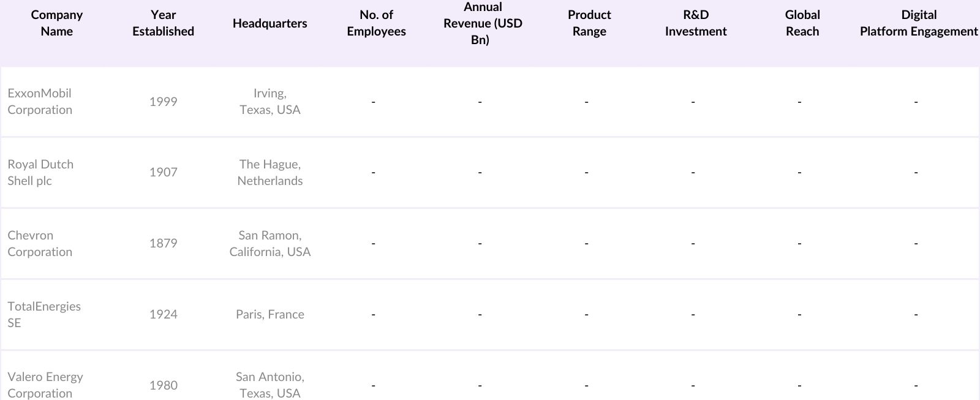Click The Hague, Netherlands headquarters cell

pyautogui.click(x=270, y=173)
